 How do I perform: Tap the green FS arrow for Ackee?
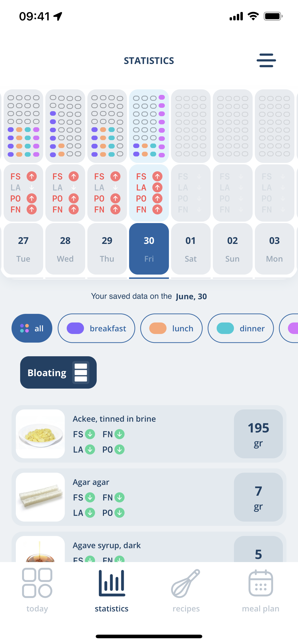click(x=90, y=434)
